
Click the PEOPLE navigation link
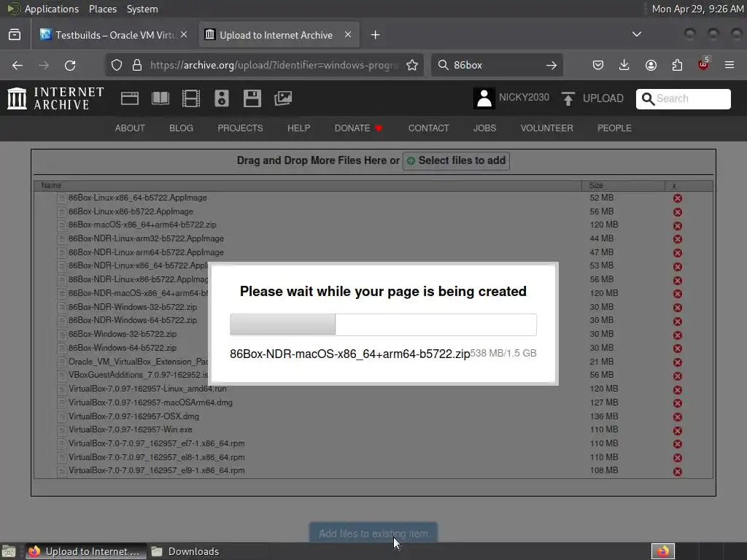[x=614, y=128]
